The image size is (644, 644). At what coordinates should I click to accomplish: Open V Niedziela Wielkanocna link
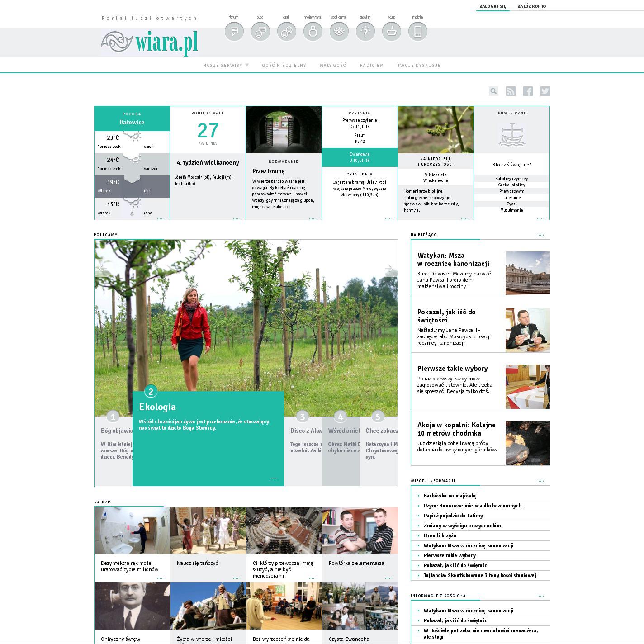pos(436,178)
